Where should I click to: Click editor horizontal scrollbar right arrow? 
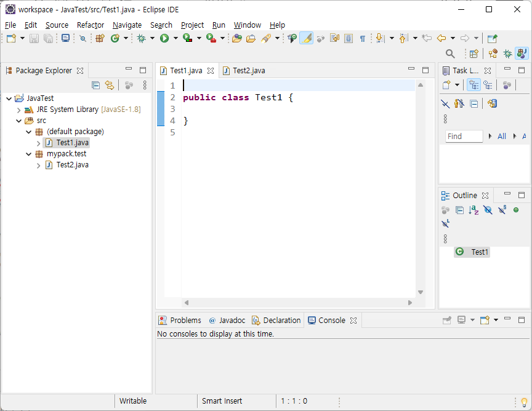(x=410, y=303)
